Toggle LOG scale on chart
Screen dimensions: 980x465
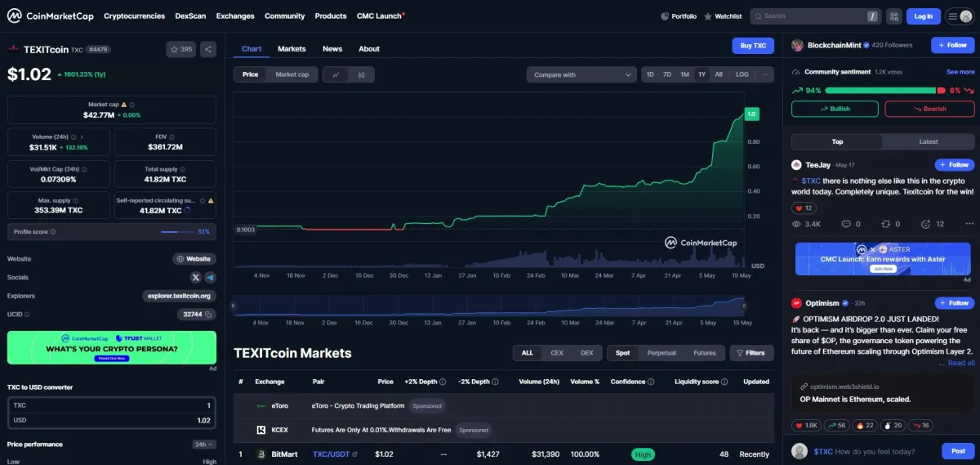coord(742,74)
